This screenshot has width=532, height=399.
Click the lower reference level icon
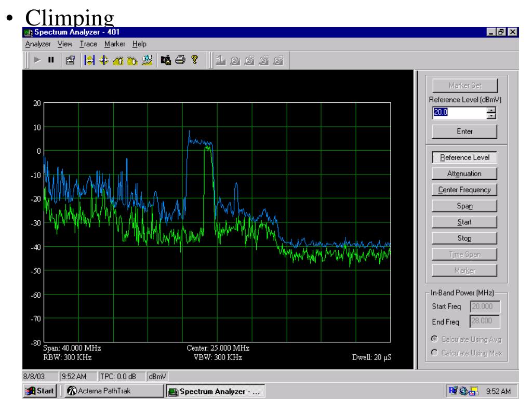tap(132, 60)
